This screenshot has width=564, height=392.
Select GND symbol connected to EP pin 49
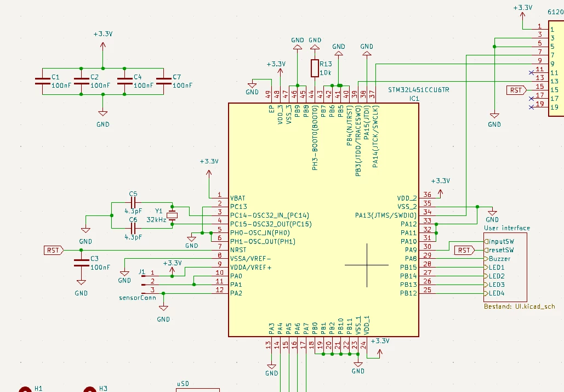click(x=252, y=85)
